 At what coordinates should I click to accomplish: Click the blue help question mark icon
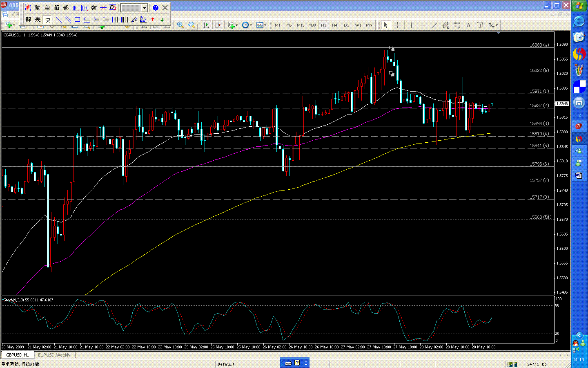tap(155, 8)
